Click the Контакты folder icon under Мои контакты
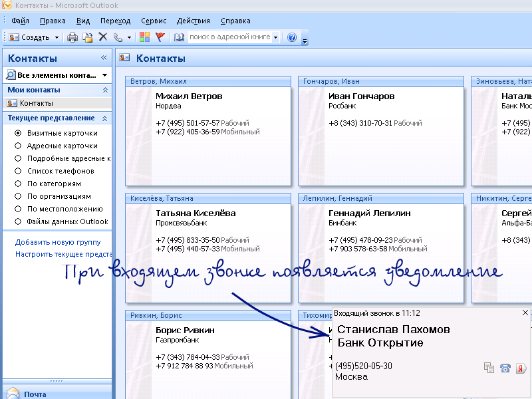 pos(12,103)
